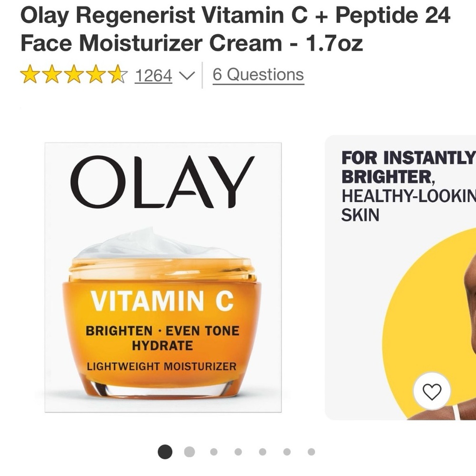Click the first star in the rating
Viewport: 476px width, 476px height.
click(30, 75)
